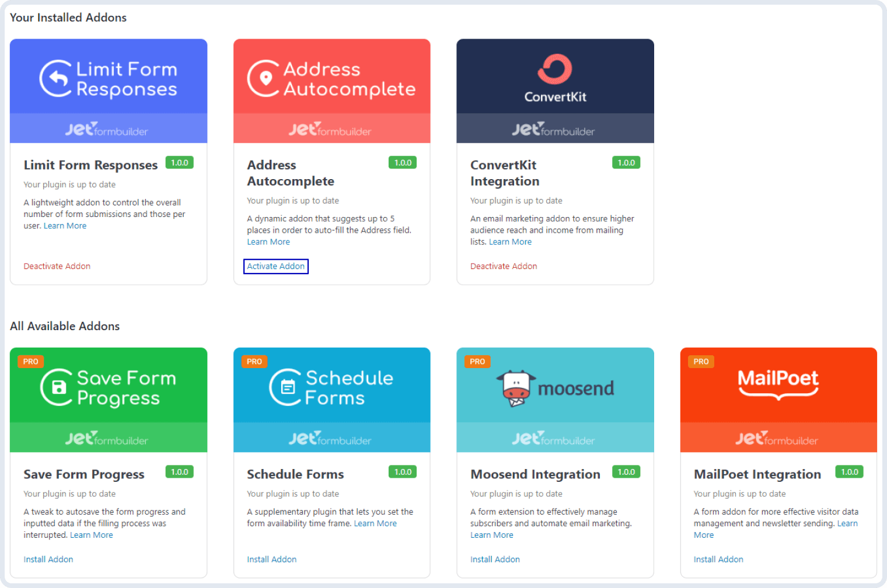887x588 pixels.
Task: Click the Moosend cow mascot icon
Action: (x=515, y=388)
